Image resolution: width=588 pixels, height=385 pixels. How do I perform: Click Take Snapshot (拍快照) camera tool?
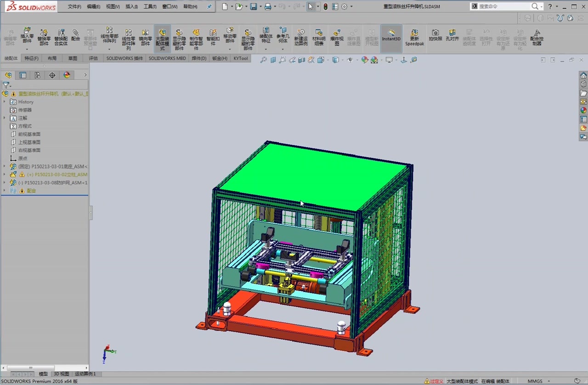pos(435,35)
